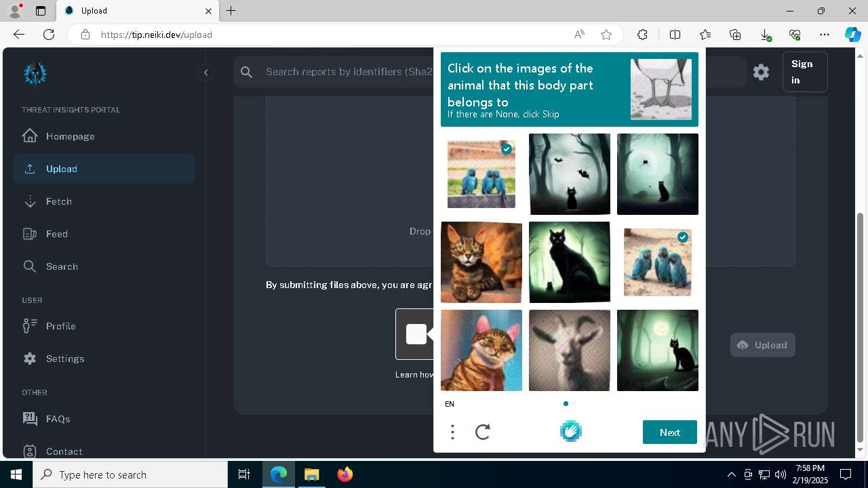Image resolution: width=868 pixels, height=488 pixels.
Task: Click the Sign in button
Action: (805, 72)
